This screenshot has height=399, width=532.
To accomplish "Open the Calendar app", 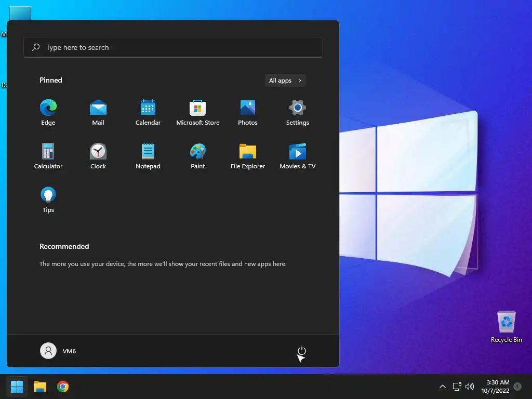I will [x=148, y=112].
